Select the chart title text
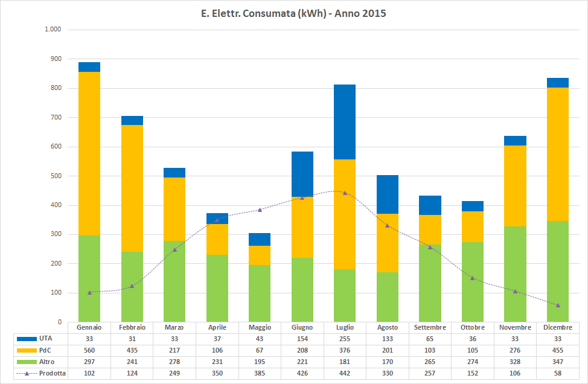The image size is (588, 384). point(293,13)
